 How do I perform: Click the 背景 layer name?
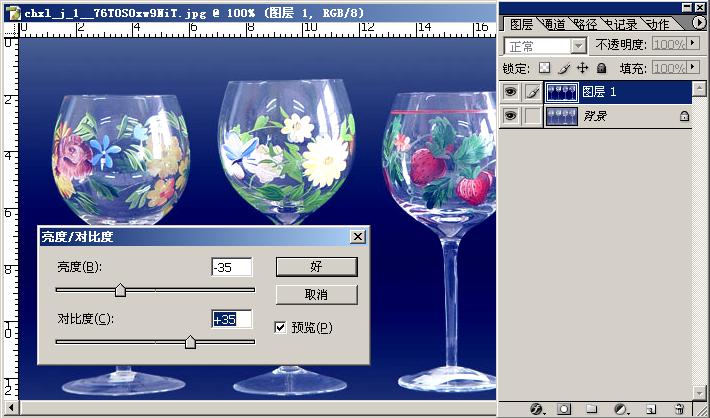(595, 116)
